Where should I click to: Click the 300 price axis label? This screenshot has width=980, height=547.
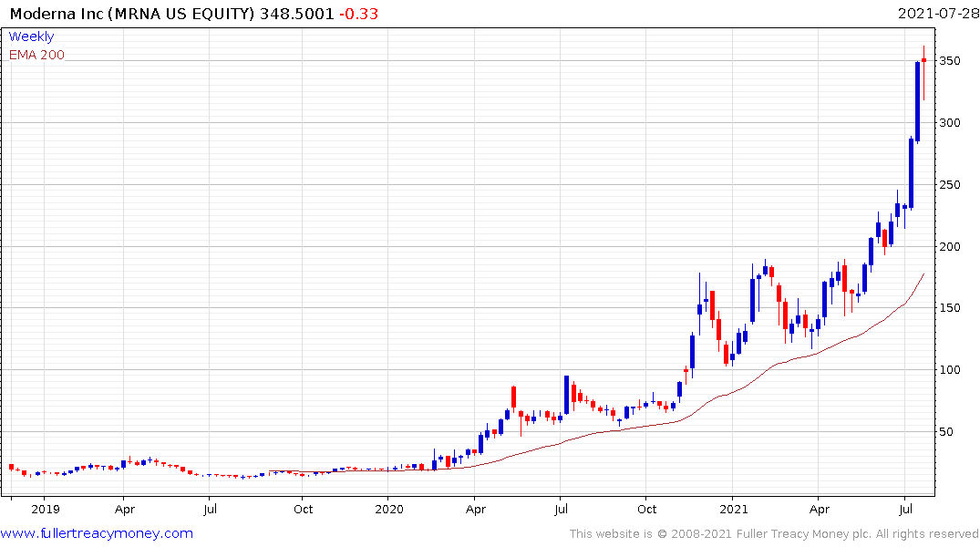[949, 122]
